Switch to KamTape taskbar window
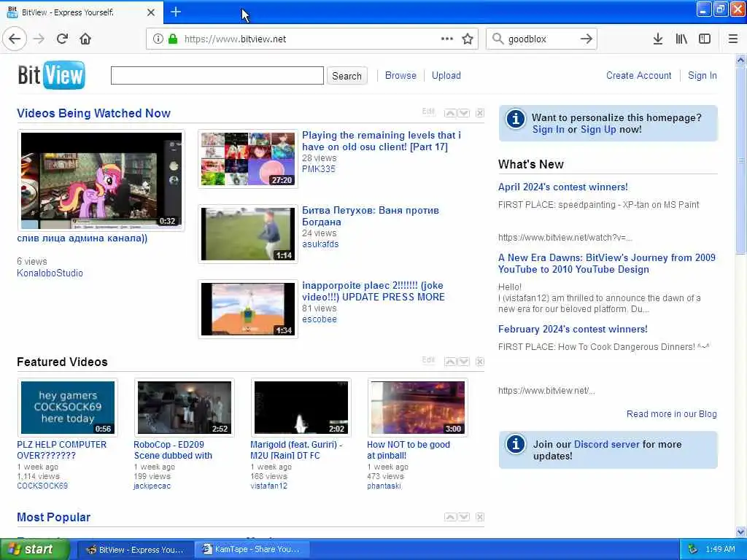Image resolution: width=747 pixels, height=560 pixels. click(252, 550)
